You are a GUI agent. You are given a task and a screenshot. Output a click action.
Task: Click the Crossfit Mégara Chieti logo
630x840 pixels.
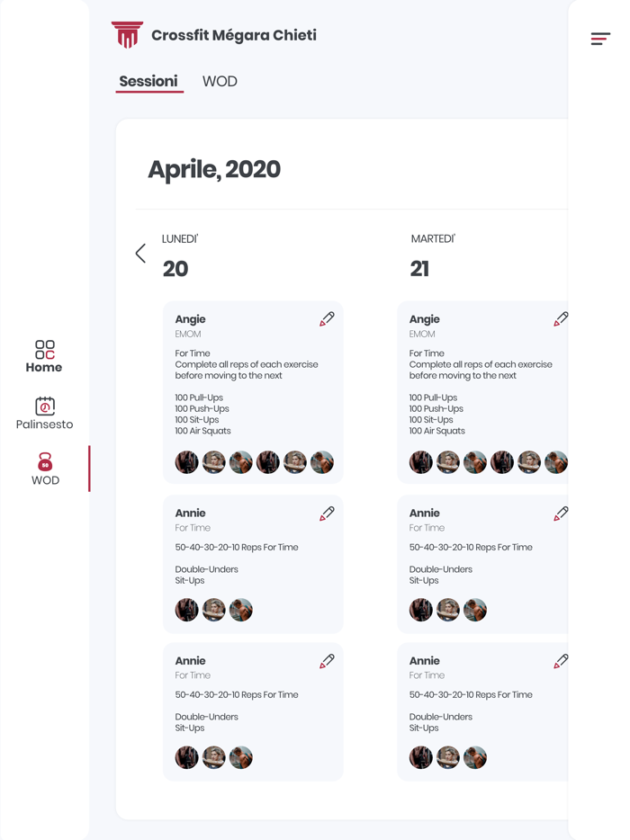tap(127, 35)
